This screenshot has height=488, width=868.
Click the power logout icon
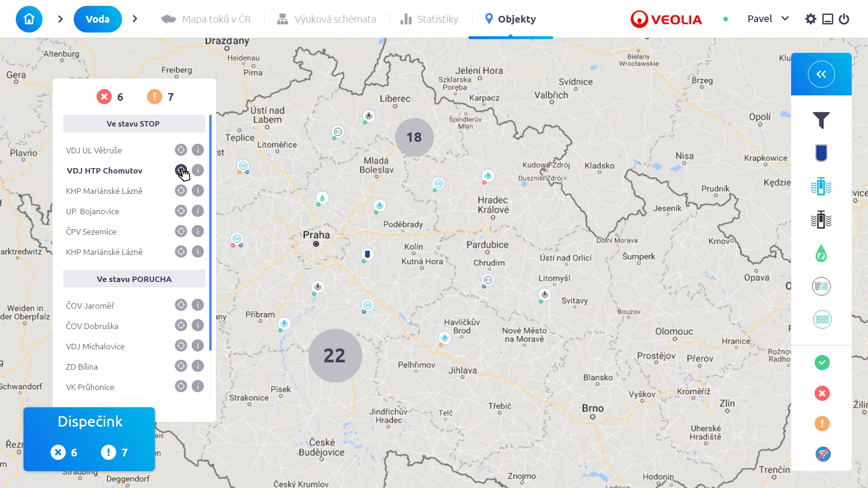pyautogui.click(x=844, y=19)
